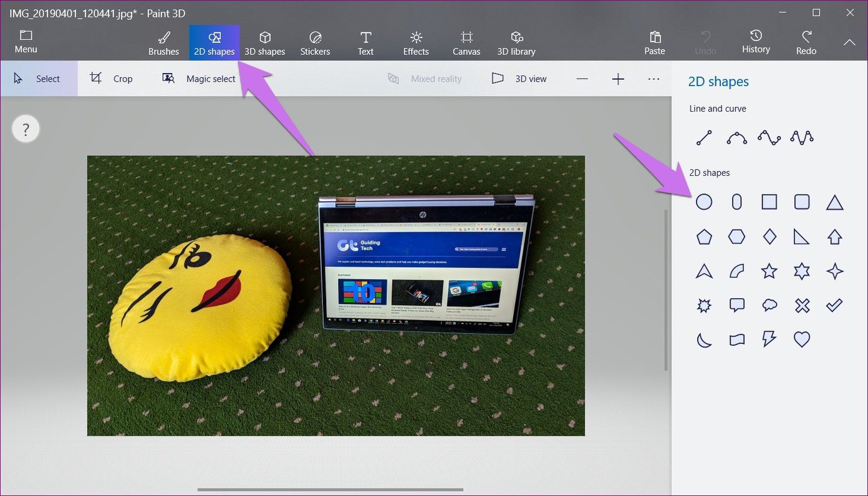The height and width of the screenshot is (496, 868).
Task: Activate the Crop tool
Action: (x=112, y=79)
